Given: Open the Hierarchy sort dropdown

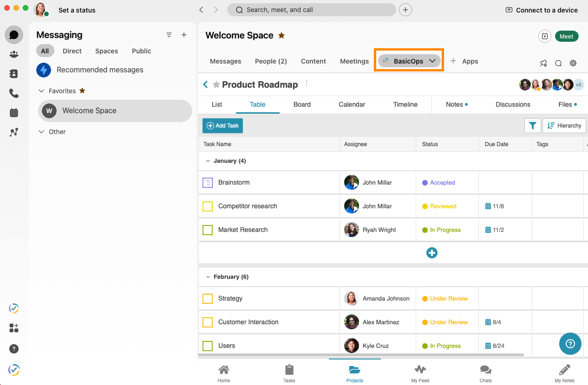Looking at the screenshot, I should point(564,126).
